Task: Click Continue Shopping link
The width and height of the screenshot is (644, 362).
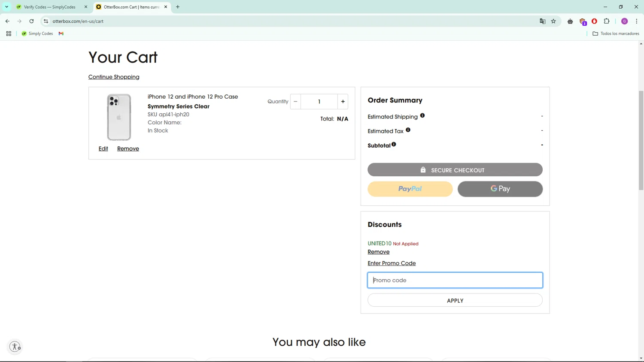Action: [x=114, y=77]
